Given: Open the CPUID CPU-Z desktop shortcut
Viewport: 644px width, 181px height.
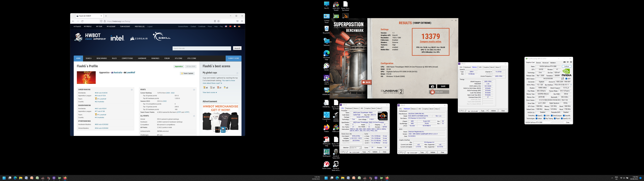Looking at the screenshot, I should [x=327, y=80].
